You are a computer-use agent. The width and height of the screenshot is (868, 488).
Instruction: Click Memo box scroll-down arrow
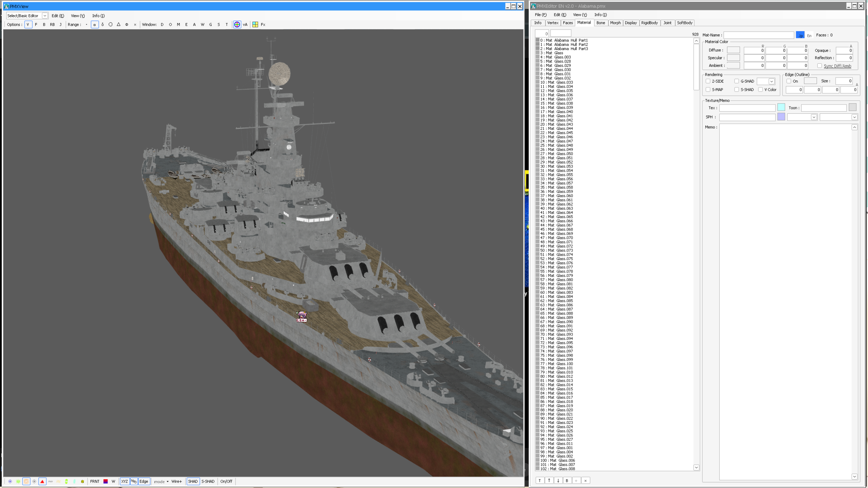click(x=854, y=477)
